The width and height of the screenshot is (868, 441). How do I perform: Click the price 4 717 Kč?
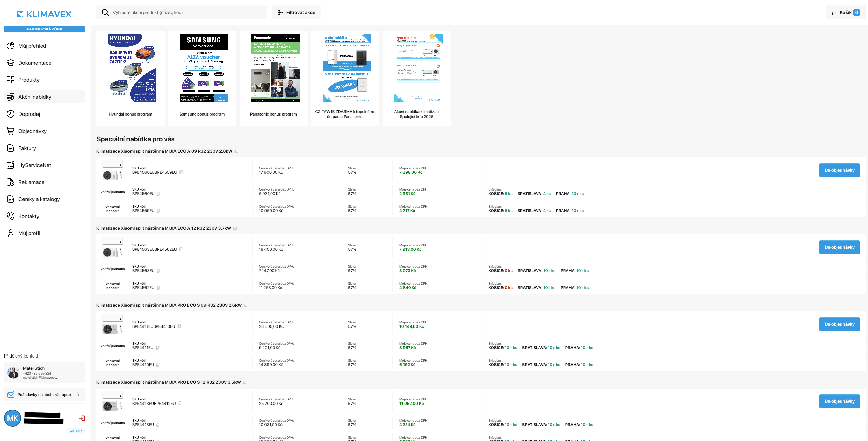coord(407,211)
